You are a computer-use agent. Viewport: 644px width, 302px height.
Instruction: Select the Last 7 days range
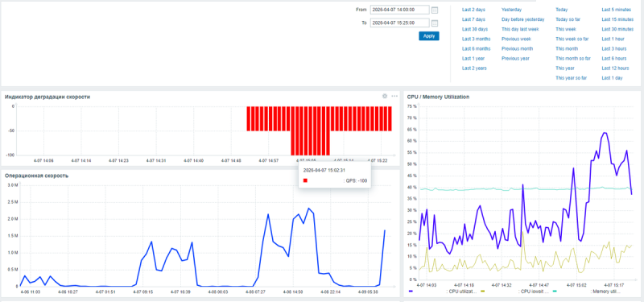[x=473, y=19]
